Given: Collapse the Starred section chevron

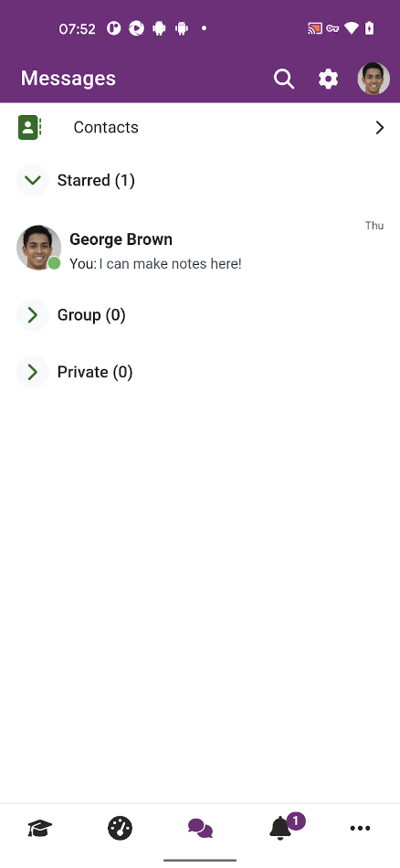Looking at the screenshot, I should pyautogui.click(x=33, y=180).
